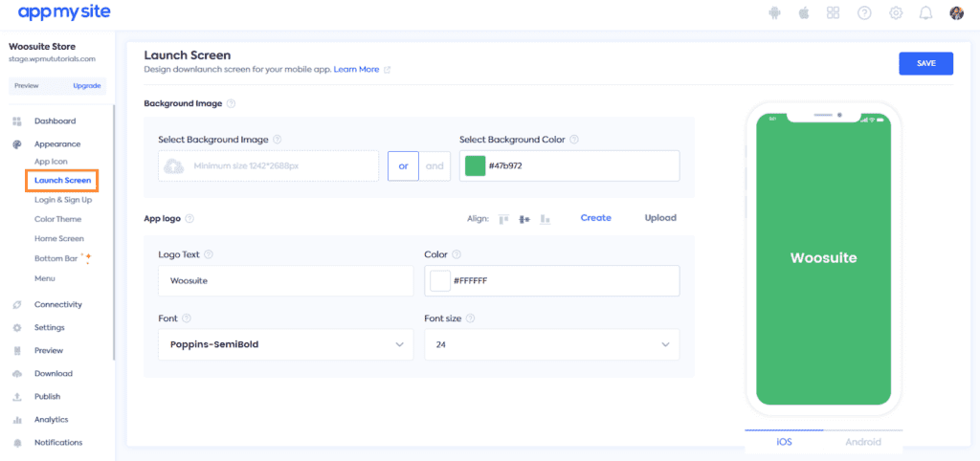Click the Logo Text field containing Woosuite
The height and width of the screenshot is (461, 980).
click(285, 281)
